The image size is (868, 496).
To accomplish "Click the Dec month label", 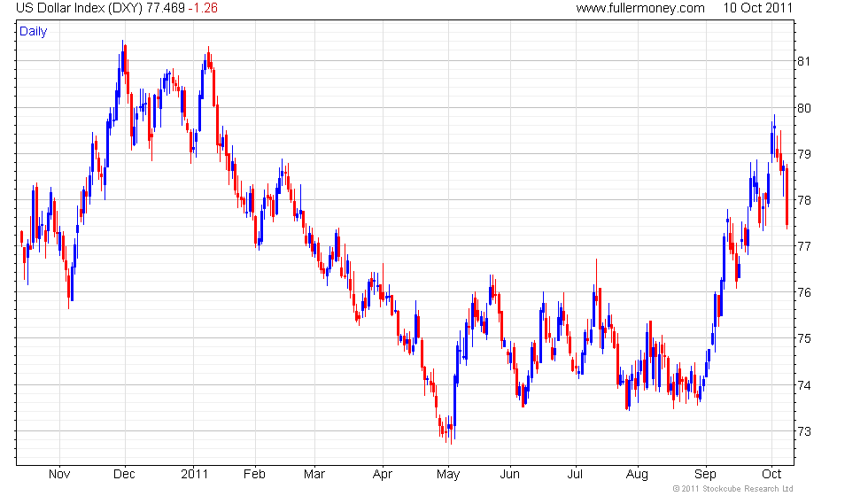I will 124,475.
